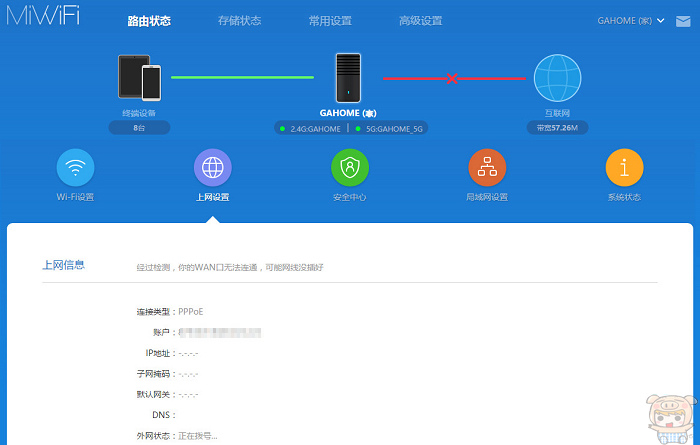Click the blurred 账户 account value

(x=220, y=333)
